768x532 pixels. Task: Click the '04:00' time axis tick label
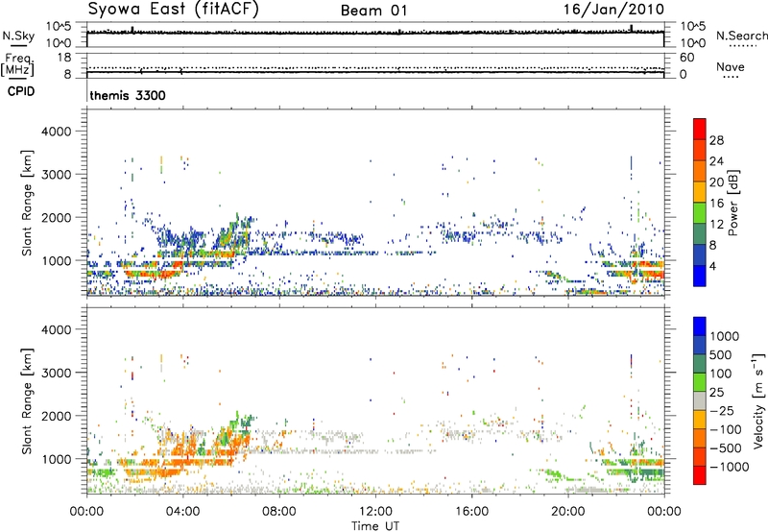(x=182, y=512)
